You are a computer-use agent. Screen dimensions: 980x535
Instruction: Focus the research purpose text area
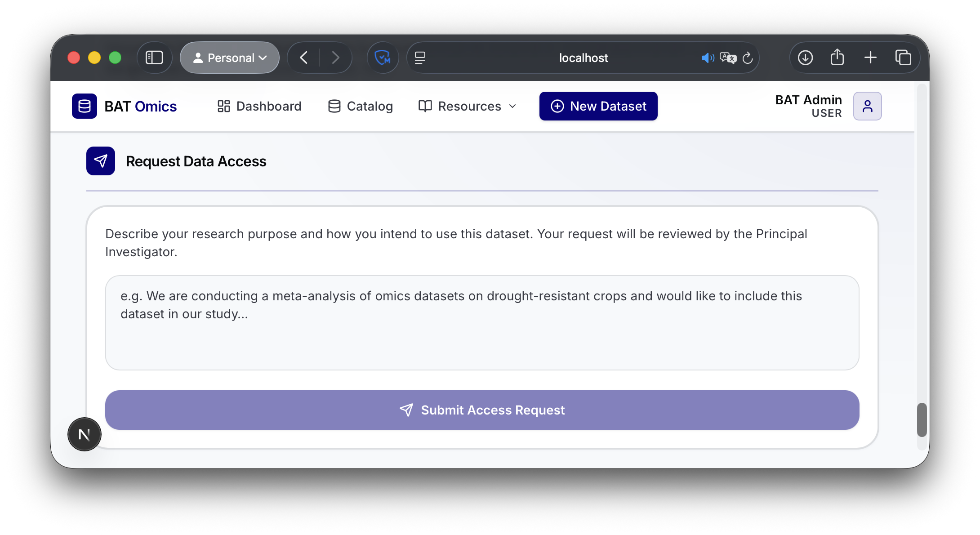(482, 323)
